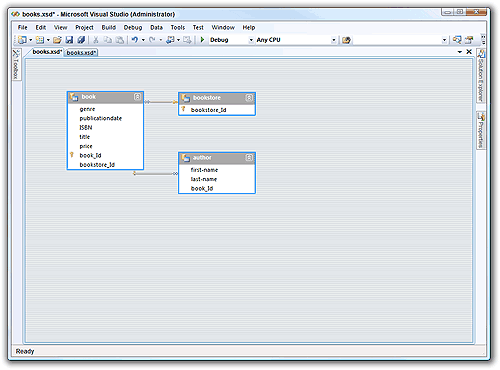Open the Project menu
This screenshot has width=500, height=370.
(84, 27)
